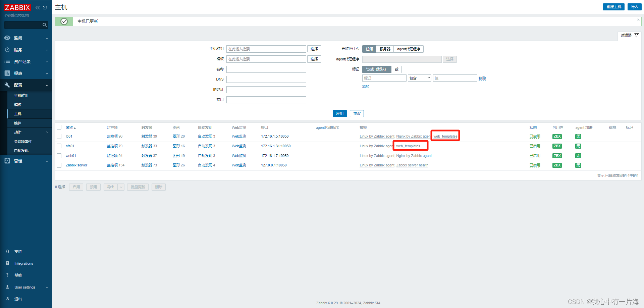
Task: Expand the 动作 submenu arrow
Action: coord(47,133)
